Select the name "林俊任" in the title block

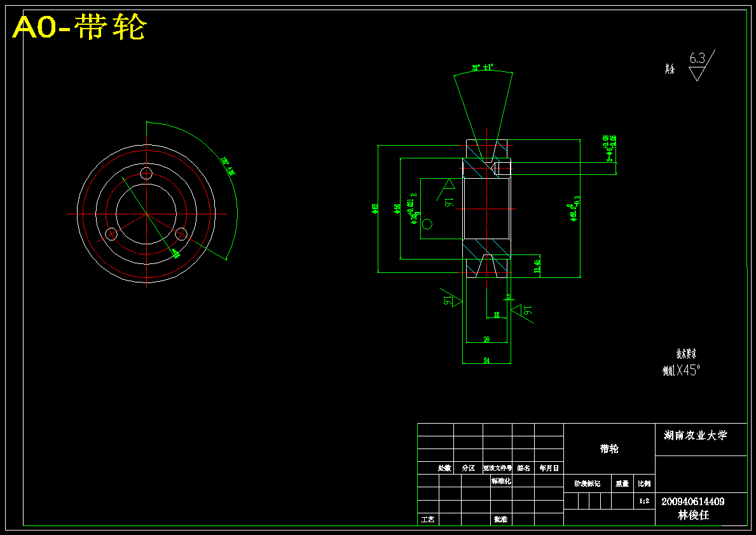click(693, 515)
